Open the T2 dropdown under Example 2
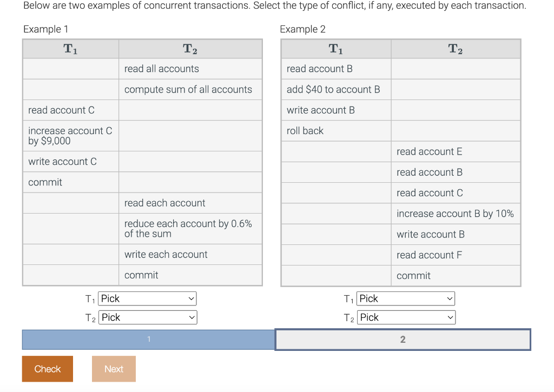554x392 pixels. (x=406, y=317)
